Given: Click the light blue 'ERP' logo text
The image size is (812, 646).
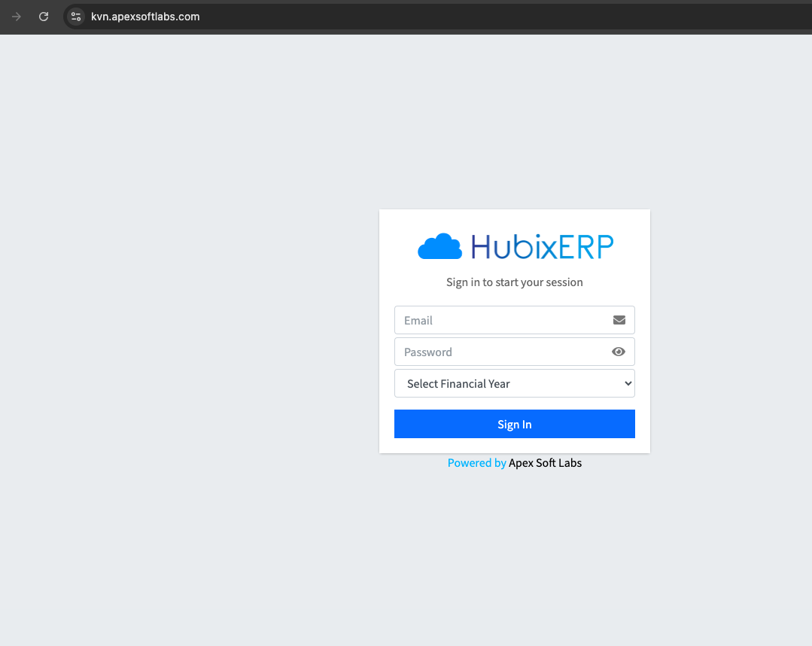Looking at the screenshot, I should [585, 247].
